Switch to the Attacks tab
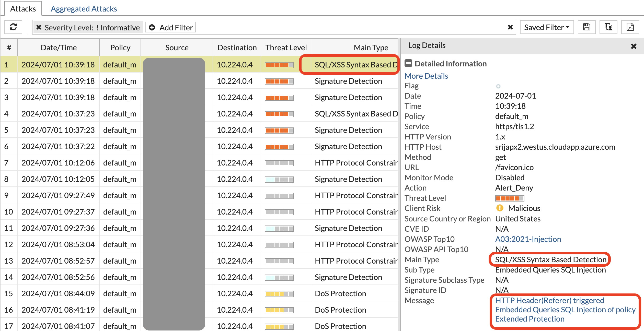 23,9
